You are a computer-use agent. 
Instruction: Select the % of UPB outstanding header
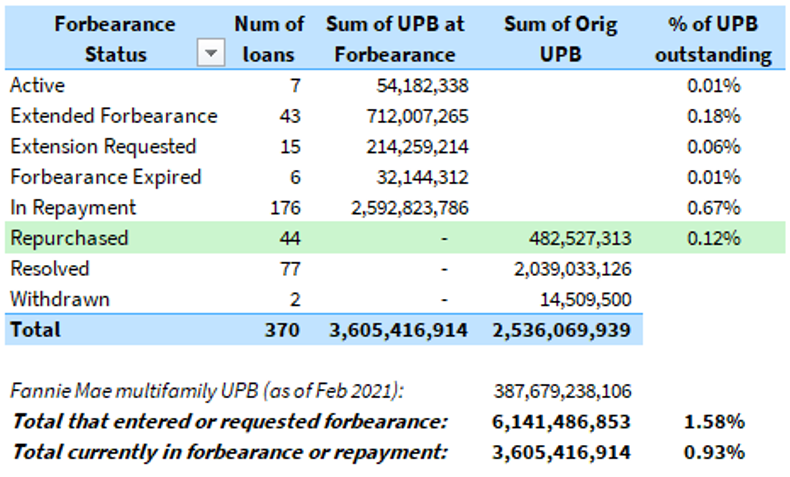(713, 38)
